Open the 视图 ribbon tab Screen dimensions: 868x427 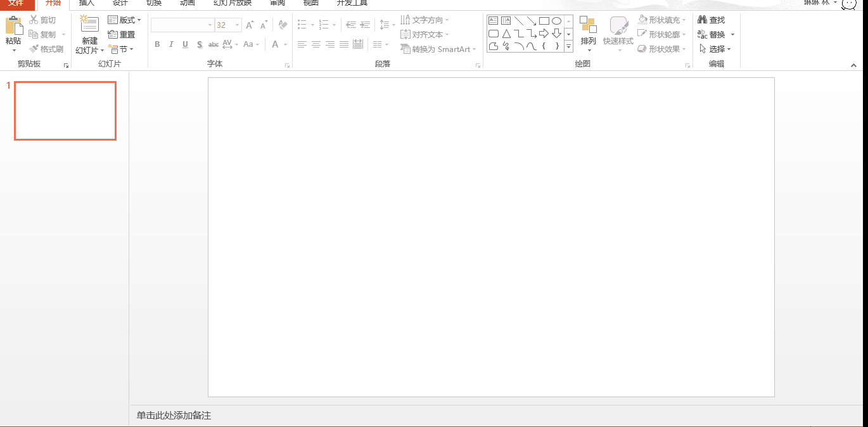click(x=310, y=4)
